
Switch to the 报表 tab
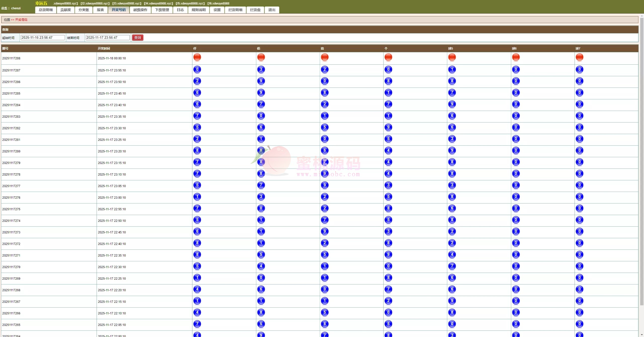[100, 10]
